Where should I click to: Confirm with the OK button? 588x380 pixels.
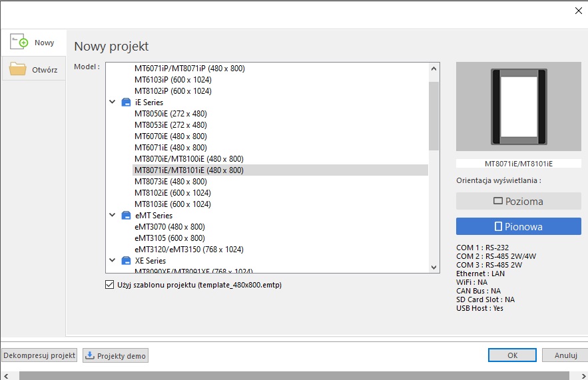tap(512, 355)
